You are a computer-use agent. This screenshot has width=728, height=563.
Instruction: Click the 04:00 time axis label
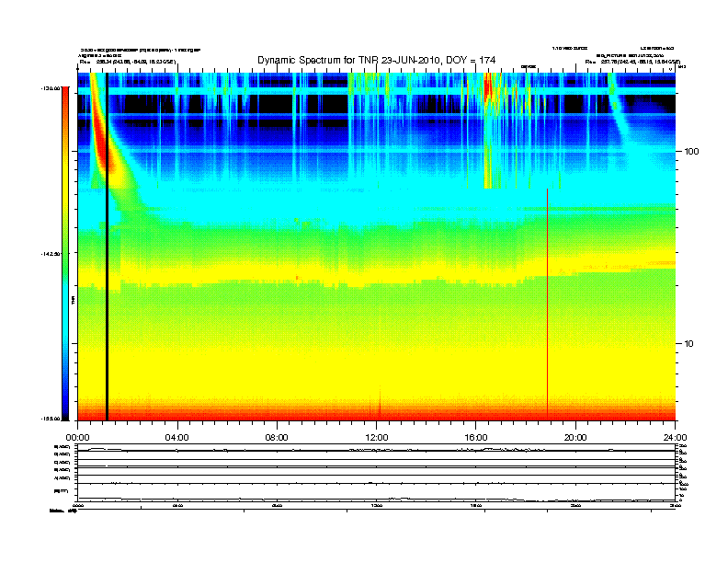click(x=176, y=438)
